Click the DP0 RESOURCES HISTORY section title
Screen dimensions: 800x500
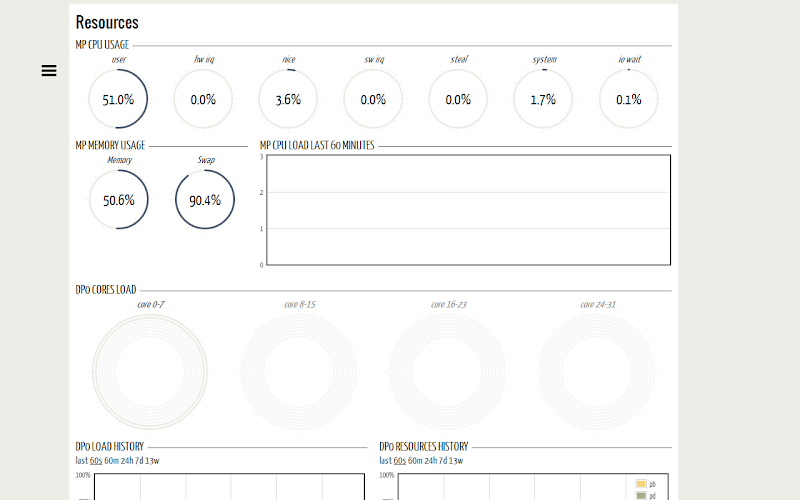pos(423,447)
